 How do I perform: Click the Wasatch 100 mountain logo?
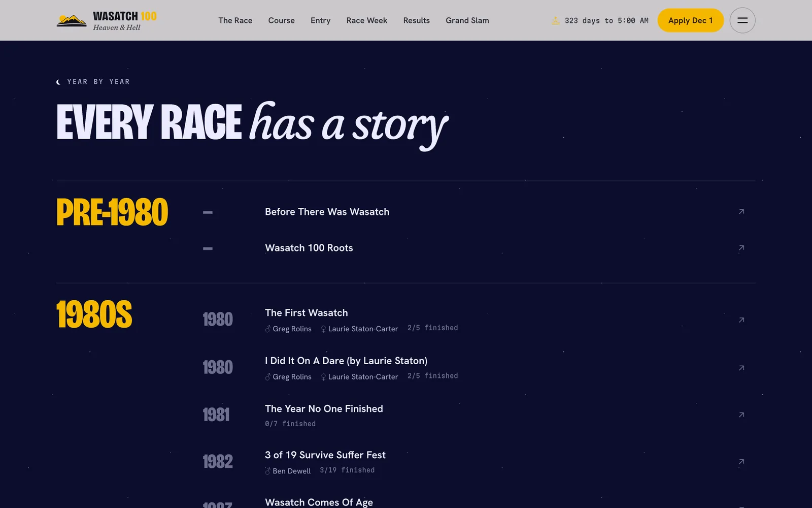[72, 20]
